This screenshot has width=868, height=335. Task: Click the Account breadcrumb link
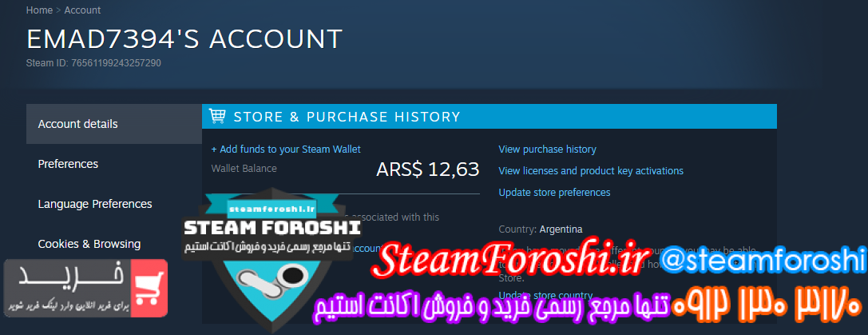pos(82,10)
